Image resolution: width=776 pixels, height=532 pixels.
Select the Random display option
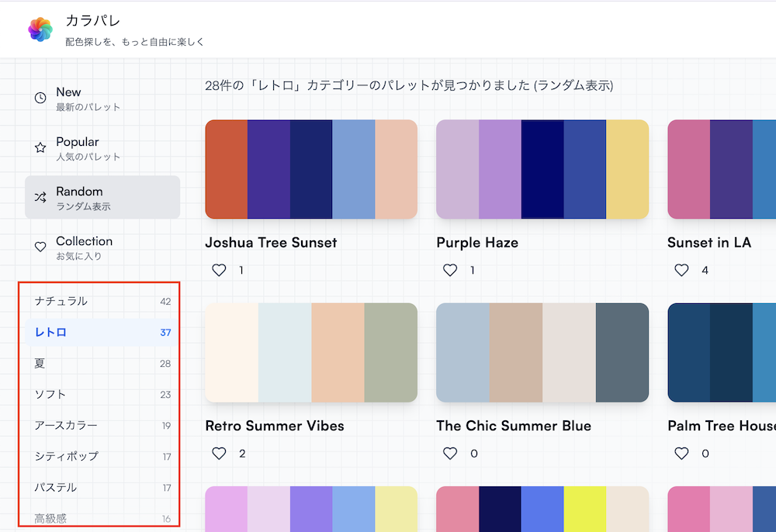(x=102, y=197)
